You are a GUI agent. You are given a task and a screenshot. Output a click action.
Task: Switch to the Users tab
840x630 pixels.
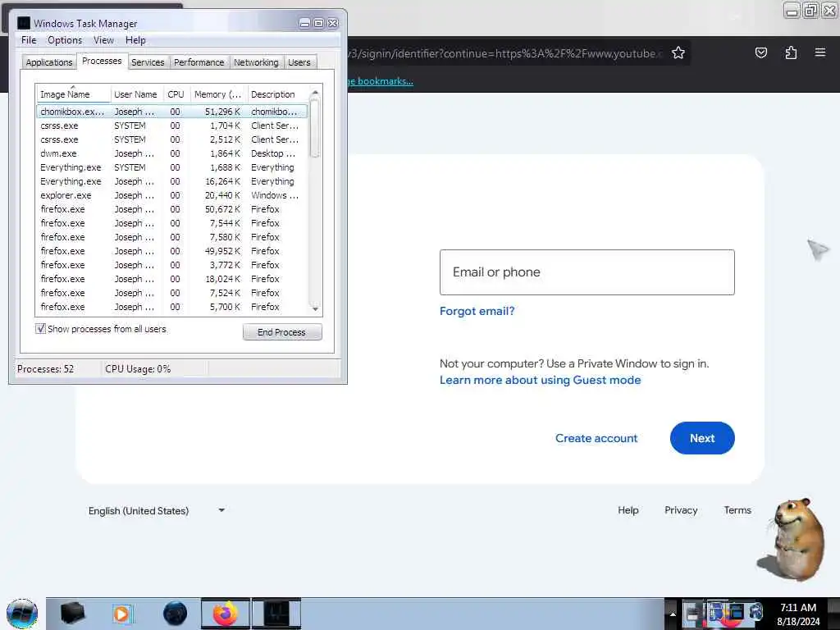pos(299,62)
